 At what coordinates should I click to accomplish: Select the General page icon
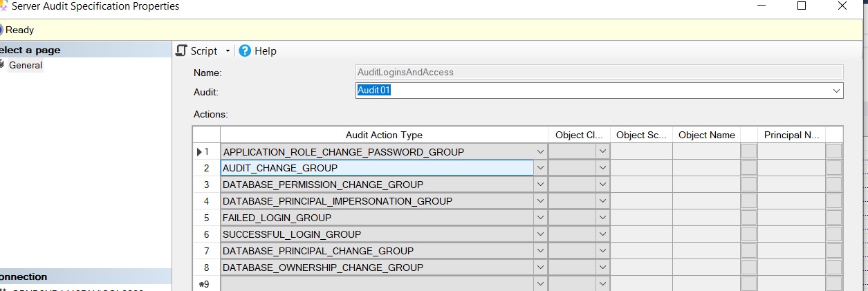point(2,66)
